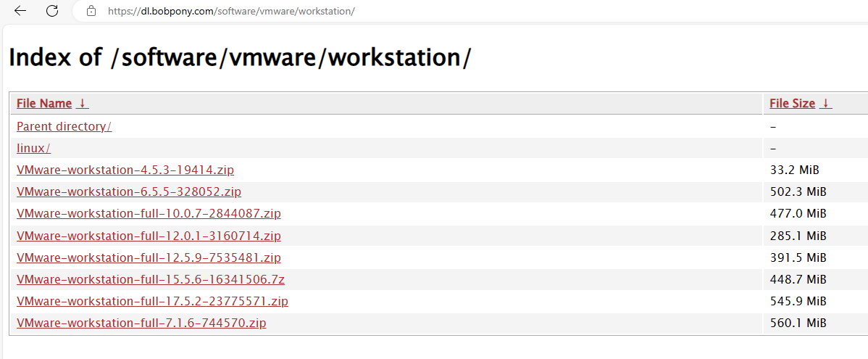This screenshot has height=359, width=868.
Task: Select the 391.5 MiB size cell
Action: click(798, 257)
